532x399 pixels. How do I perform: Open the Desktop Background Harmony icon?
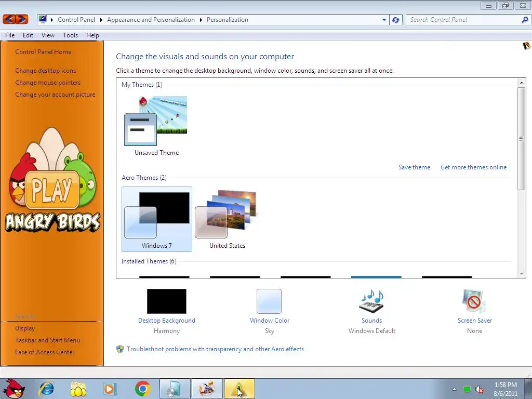coord(167,301)
